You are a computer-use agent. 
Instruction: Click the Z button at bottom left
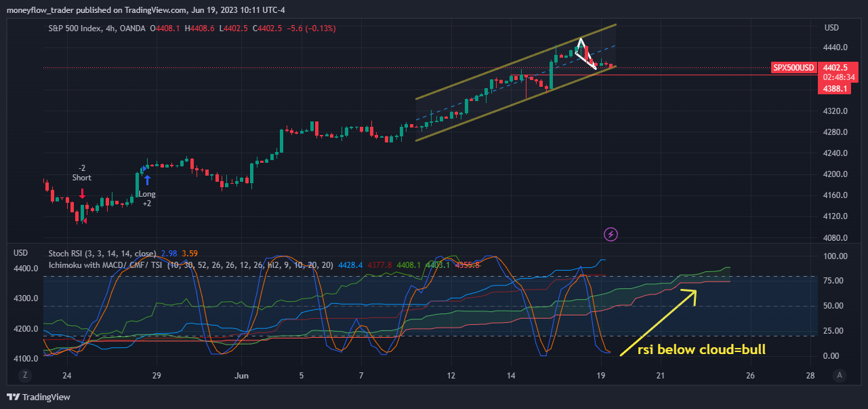coord(24,375)
